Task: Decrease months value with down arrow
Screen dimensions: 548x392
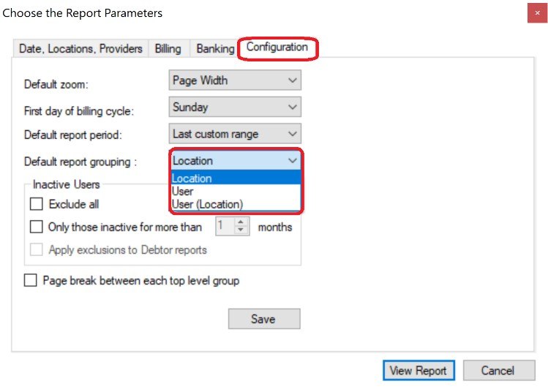Action: 241,230
